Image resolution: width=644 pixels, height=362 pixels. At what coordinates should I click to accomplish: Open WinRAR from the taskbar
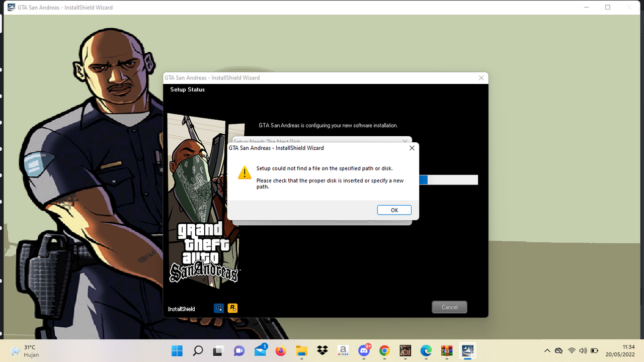pyautogui.click(x=447, y=350)
